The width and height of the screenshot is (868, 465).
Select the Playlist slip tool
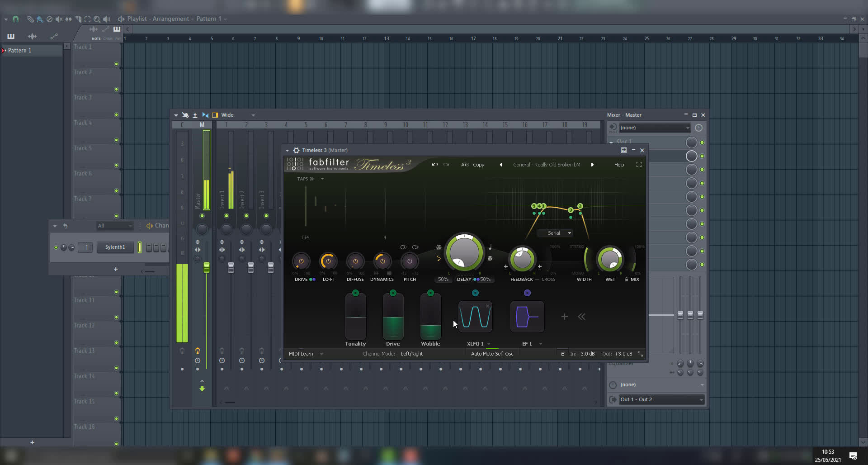point(68,19)
